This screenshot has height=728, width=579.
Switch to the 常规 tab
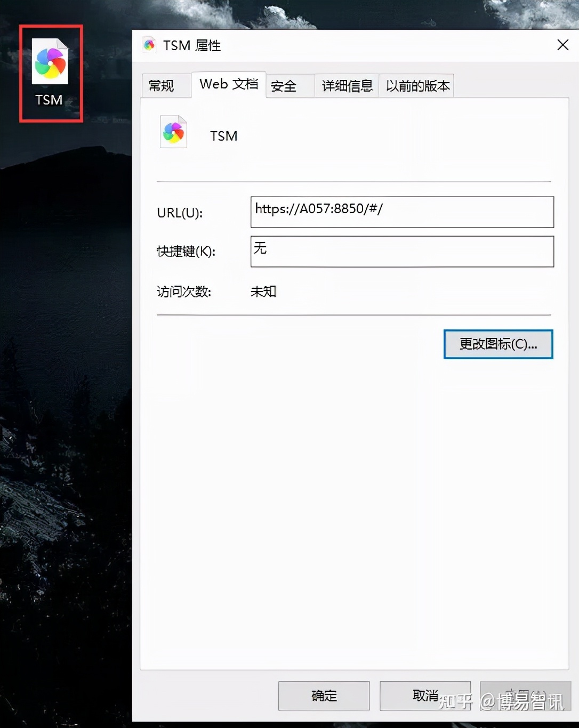click(165, 85)
